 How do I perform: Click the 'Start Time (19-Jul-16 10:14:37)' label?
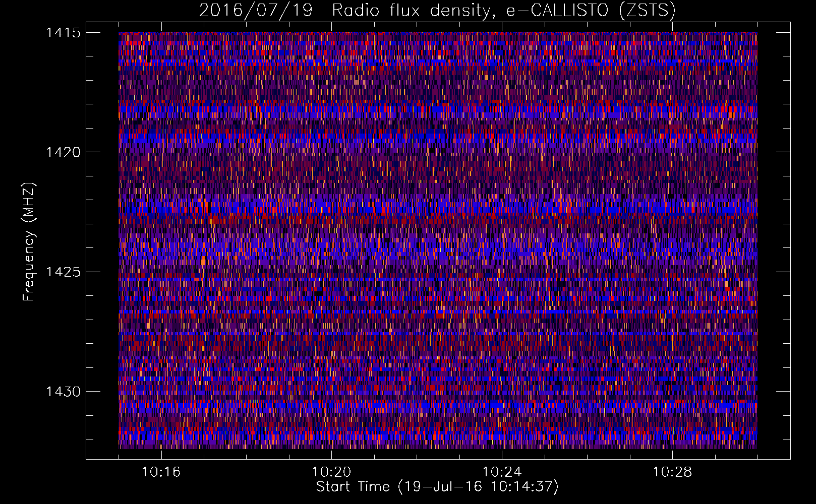437,487
